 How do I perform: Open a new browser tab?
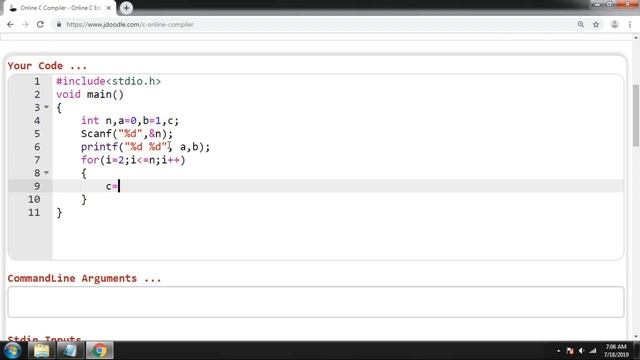(x=126, y=8)
